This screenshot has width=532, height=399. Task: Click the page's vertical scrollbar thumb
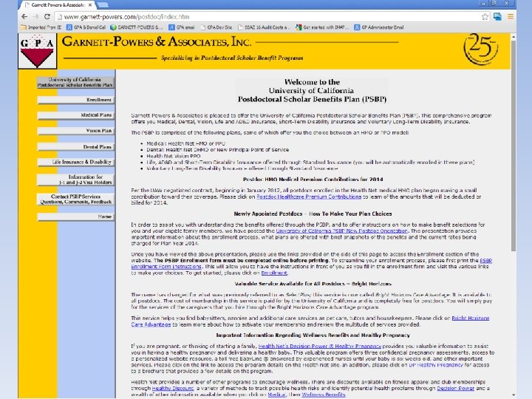tap(514, 146)
